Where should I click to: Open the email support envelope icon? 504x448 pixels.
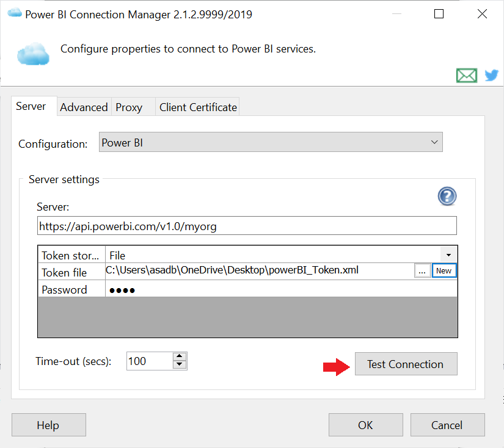click(466, 76)
